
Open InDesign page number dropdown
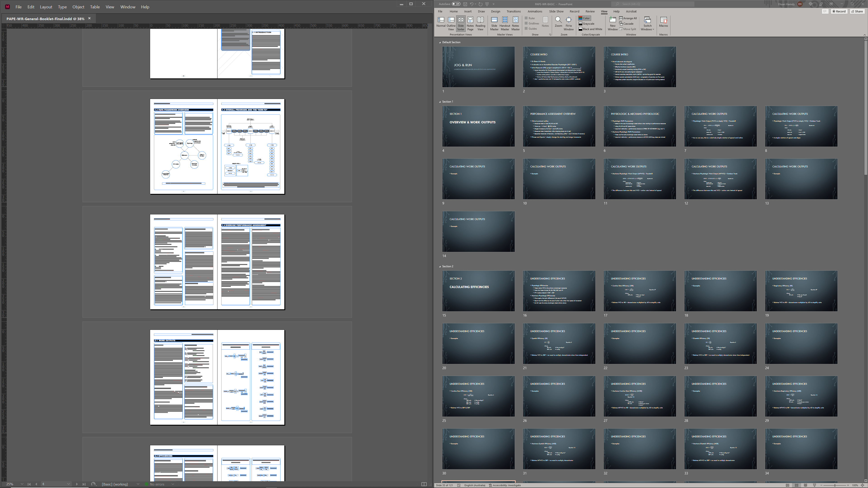click(x=68, y=484)
